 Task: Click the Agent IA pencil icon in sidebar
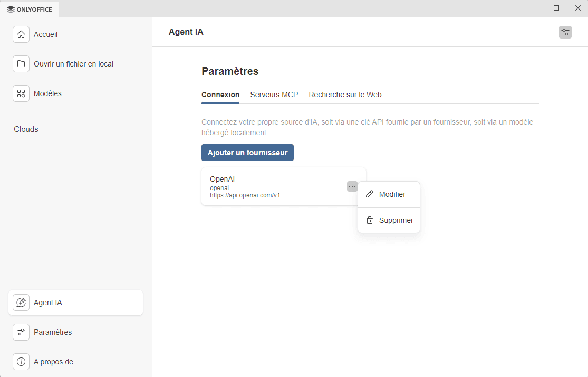[x=21, y=302]
